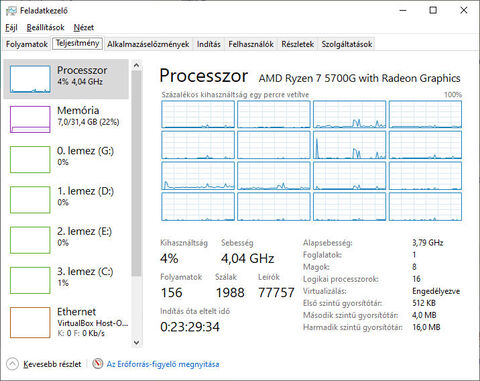Viewport: 480px width, 381px height.
Task: Open the Nézet menu
Action: point(84,28)
